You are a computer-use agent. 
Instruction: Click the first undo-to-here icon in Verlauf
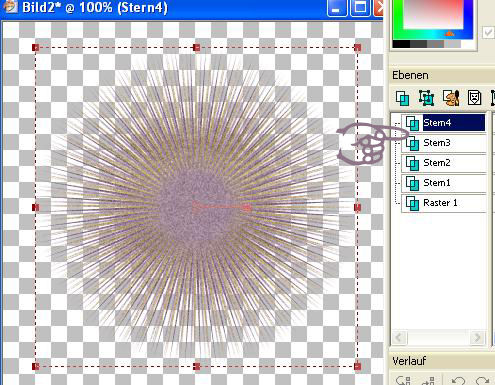(403, 380)
